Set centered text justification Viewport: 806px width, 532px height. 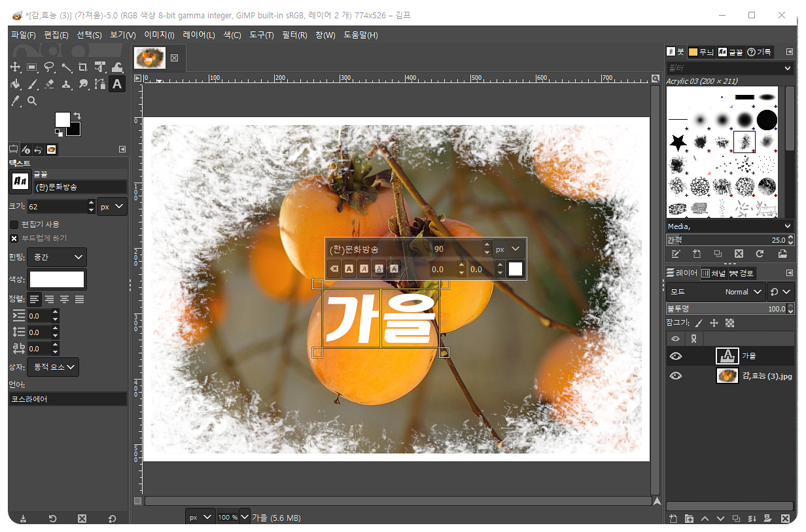pos(65,299)
